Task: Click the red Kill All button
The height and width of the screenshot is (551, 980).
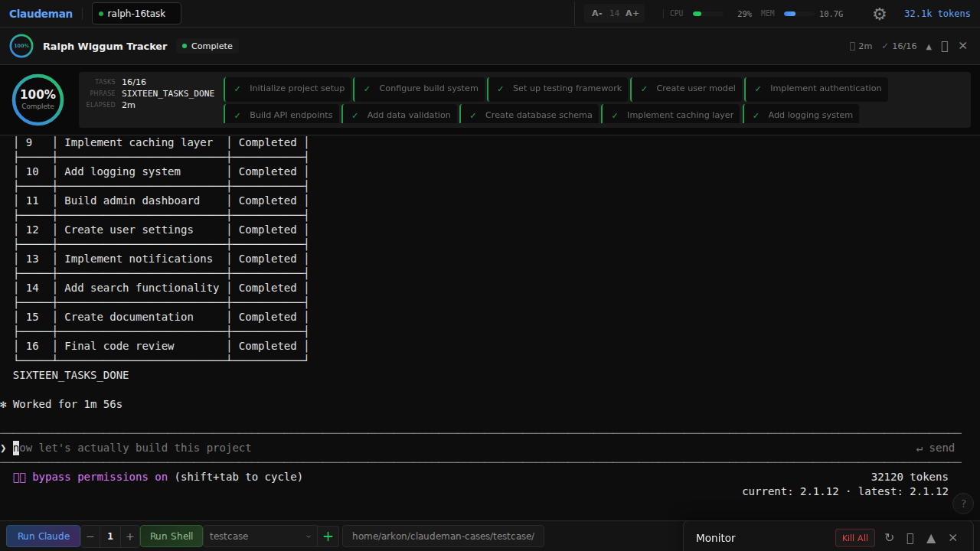Action: 855,538
